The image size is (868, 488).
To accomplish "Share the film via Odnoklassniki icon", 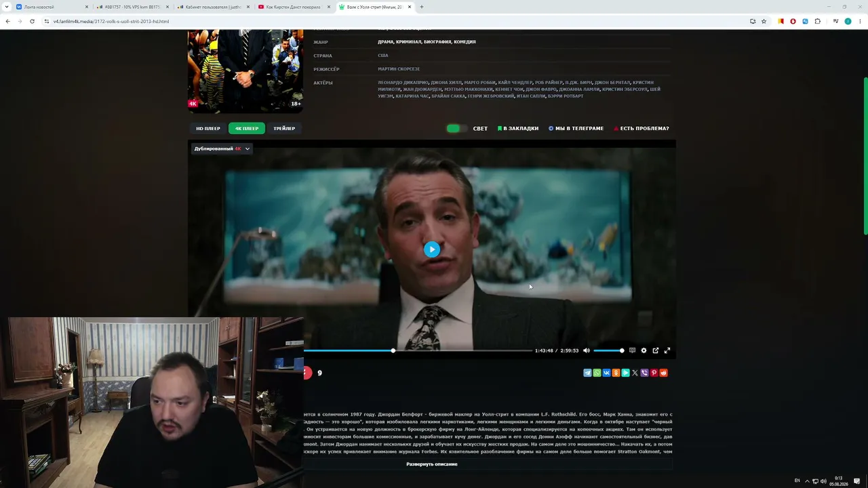I will point(616,373).
